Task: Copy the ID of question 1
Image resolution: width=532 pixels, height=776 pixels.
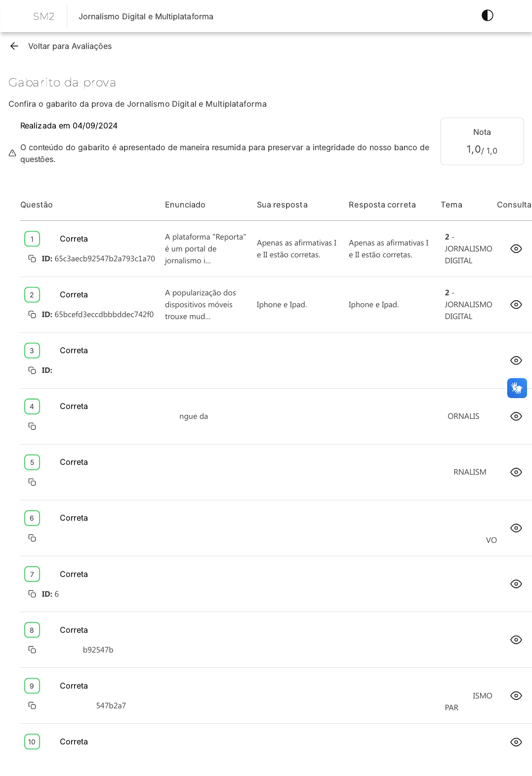Action: 32,259
